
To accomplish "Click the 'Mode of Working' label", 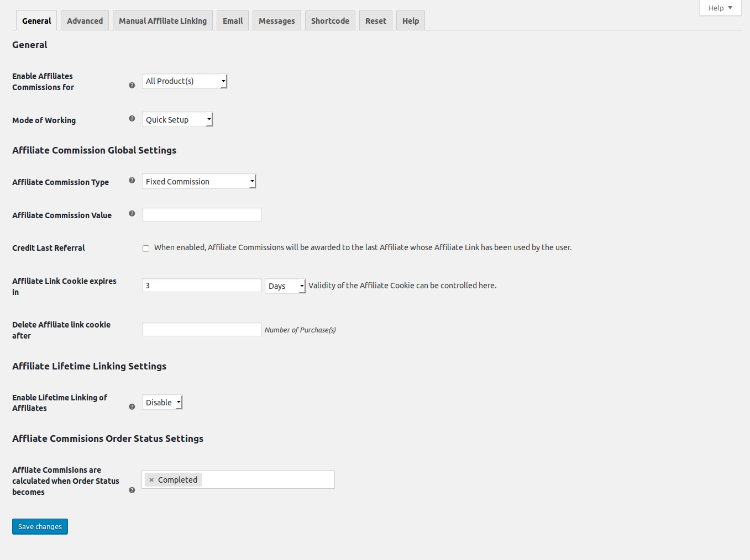I will [x=44, y=120].
